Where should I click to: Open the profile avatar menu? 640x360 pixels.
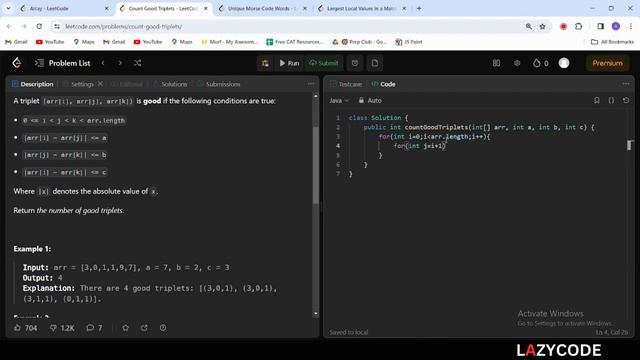click(564, 63)
